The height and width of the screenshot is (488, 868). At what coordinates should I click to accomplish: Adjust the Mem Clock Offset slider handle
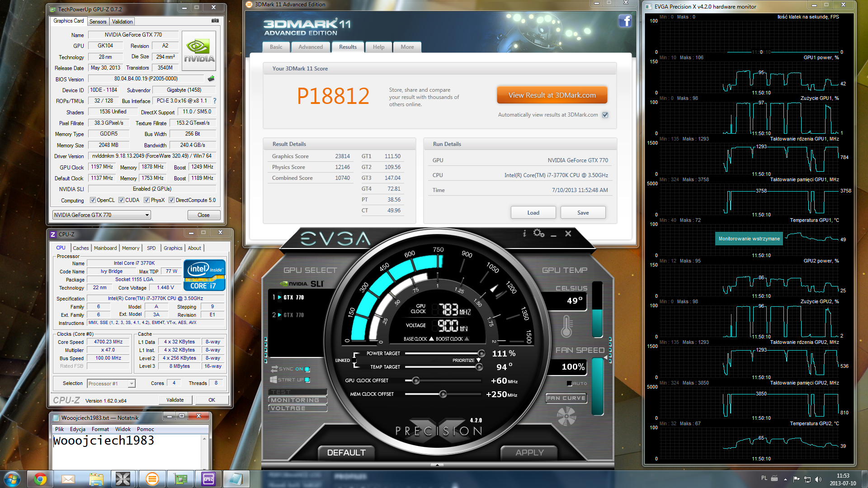point(443,394)
